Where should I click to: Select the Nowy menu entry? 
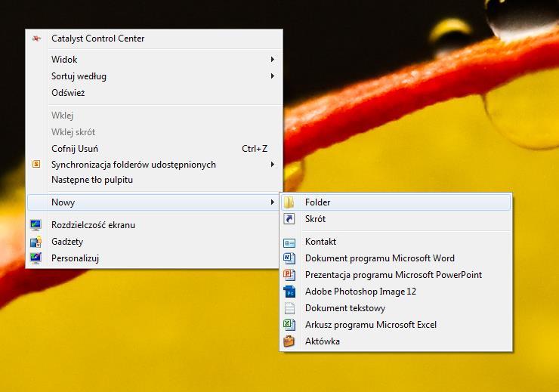(x=154, y=202)
